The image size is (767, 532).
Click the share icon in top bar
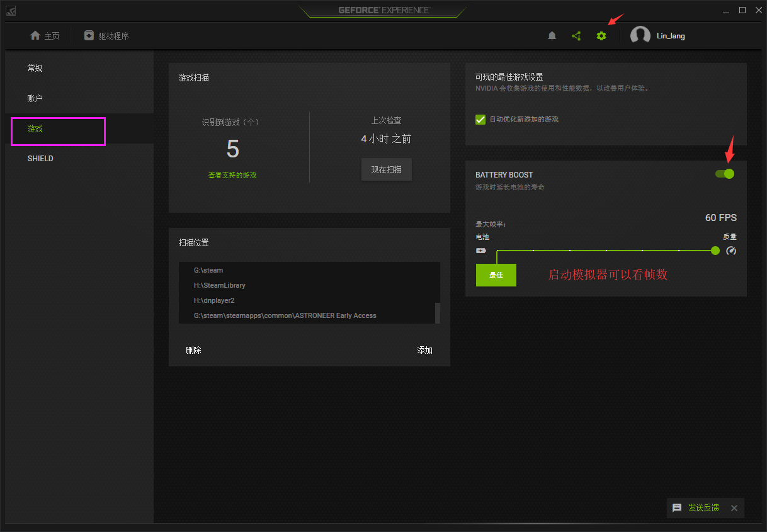point(576,36)
